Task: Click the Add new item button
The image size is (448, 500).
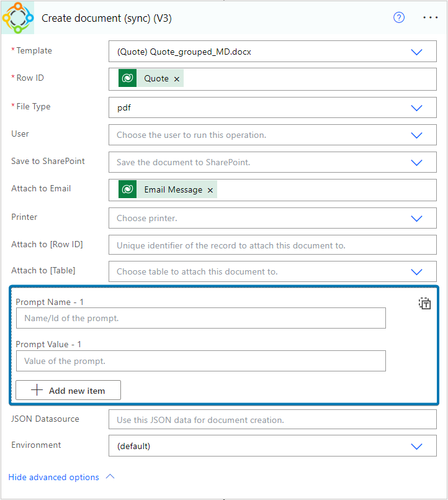Action: pyautogui.click(x=68, y=390)
